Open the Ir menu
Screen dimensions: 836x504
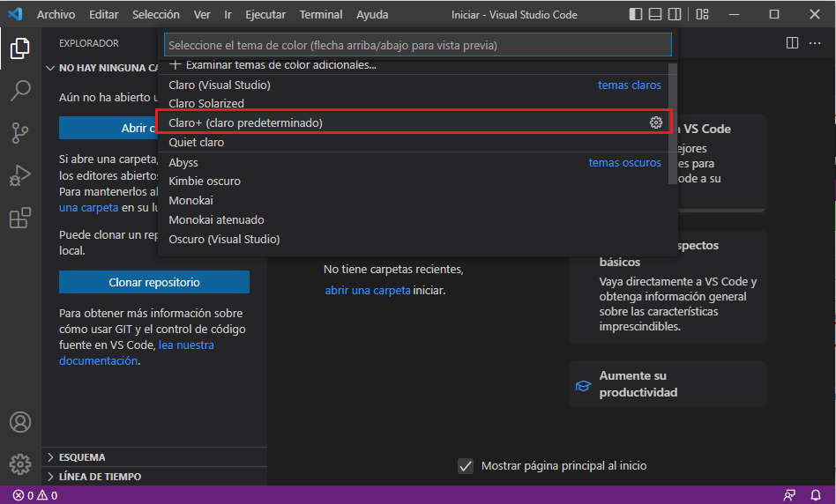[228, 14]
